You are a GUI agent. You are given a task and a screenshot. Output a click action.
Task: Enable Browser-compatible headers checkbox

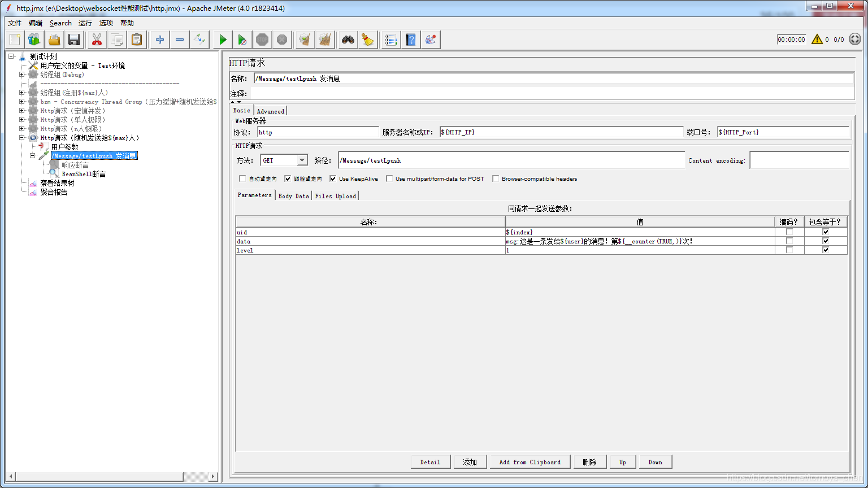(496, 178)
